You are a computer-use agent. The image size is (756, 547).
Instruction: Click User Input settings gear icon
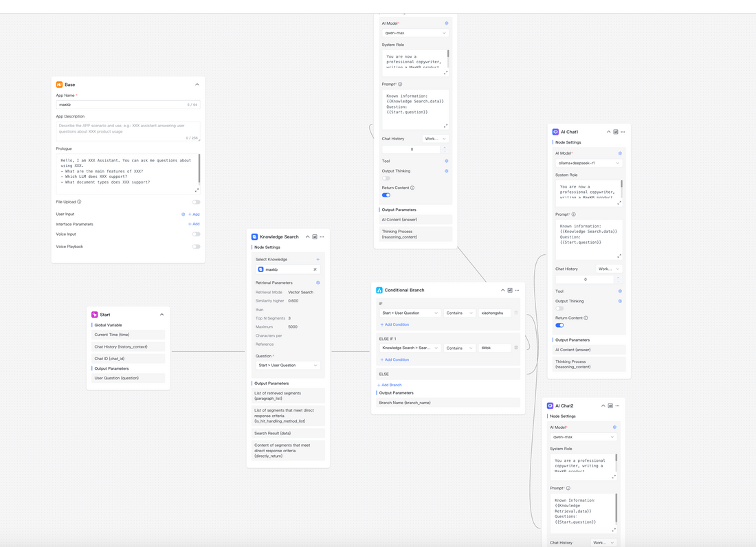183,214
